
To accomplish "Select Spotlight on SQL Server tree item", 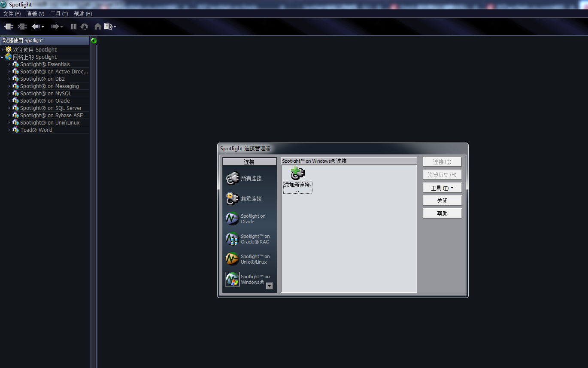I will [x=51, y=108].
